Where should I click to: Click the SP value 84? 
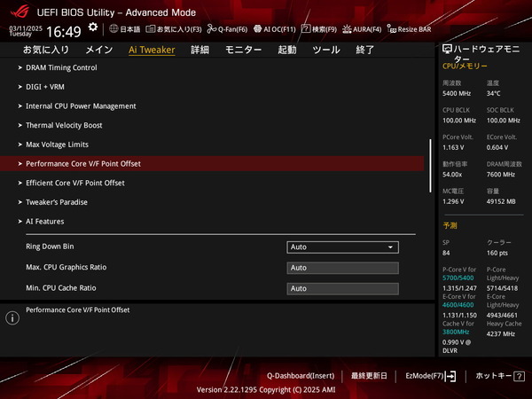(446, 253)
